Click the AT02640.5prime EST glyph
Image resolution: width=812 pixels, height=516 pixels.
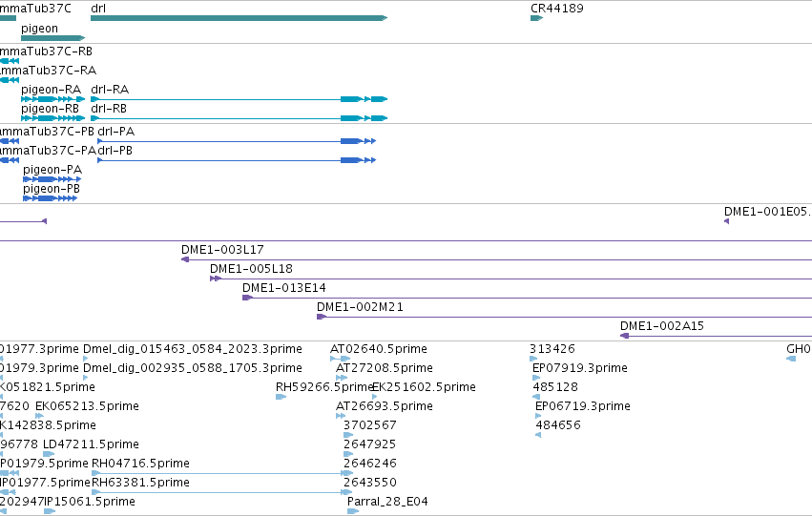[341, 359]
